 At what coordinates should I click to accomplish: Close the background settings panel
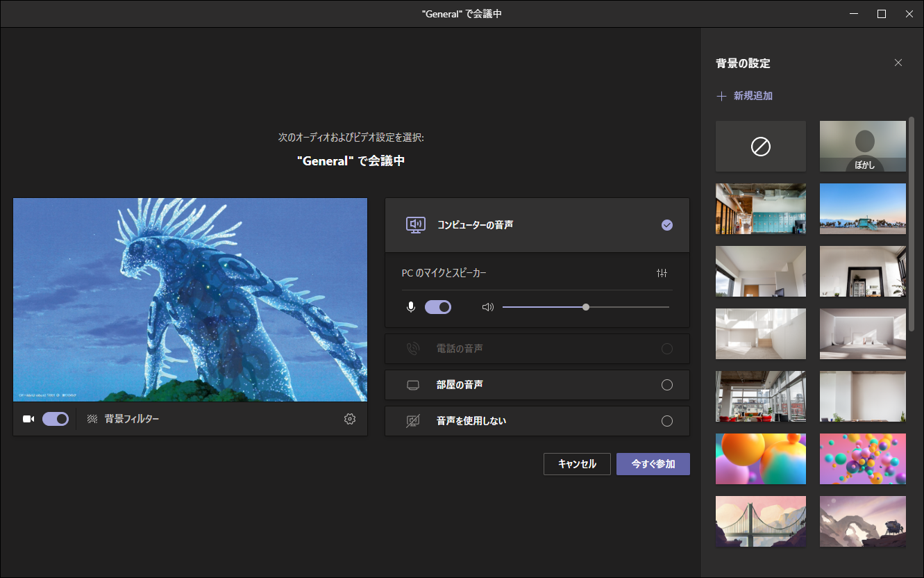(898, 63)
